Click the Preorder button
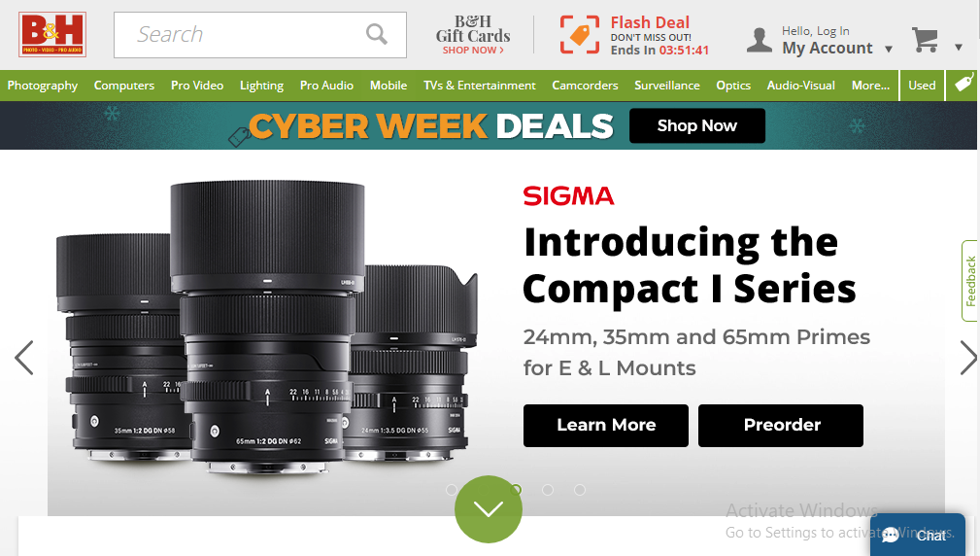This screenshot has height=556, width=980. pos(781,425)
